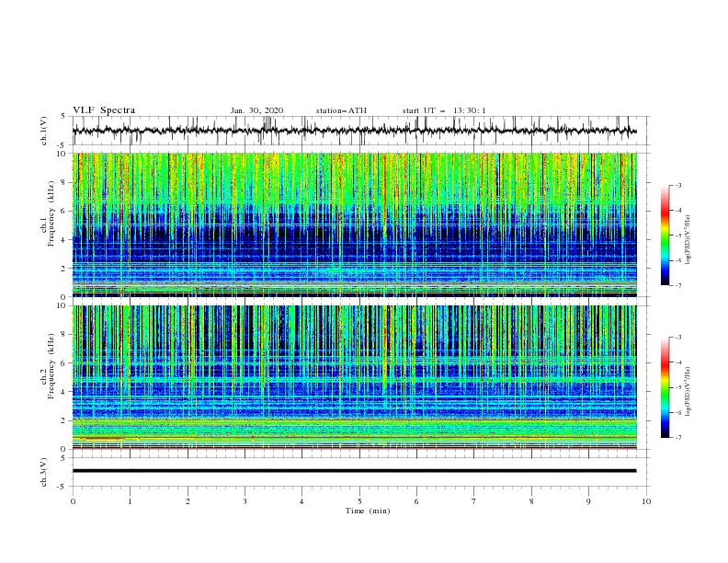
Task: Click the time axis tick label '3'
Action: 245,501
